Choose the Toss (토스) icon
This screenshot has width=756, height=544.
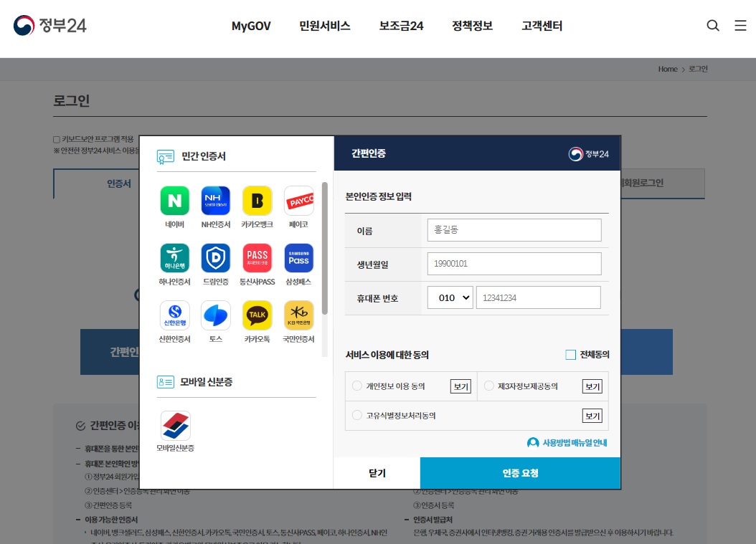click(x=215, y=315)
